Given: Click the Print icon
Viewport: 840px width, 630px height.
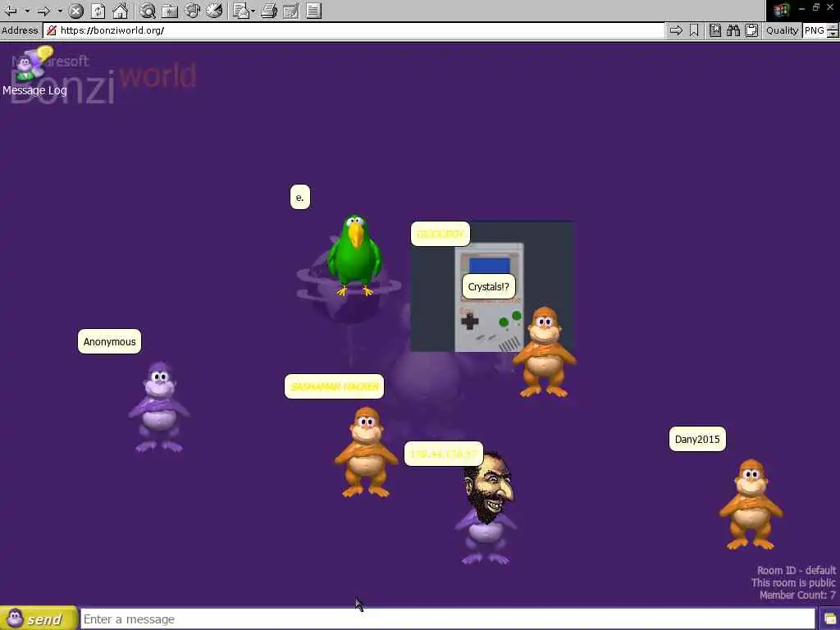Looking at the screenshot, I should [x=269, y=11].
